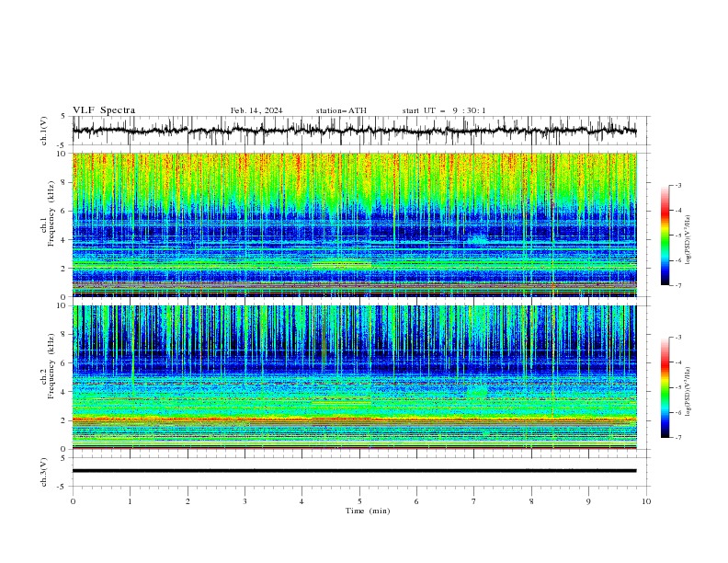Click the ch.2 spectrogram color scale bar
The image size is (728, 563).
(665, 387)
